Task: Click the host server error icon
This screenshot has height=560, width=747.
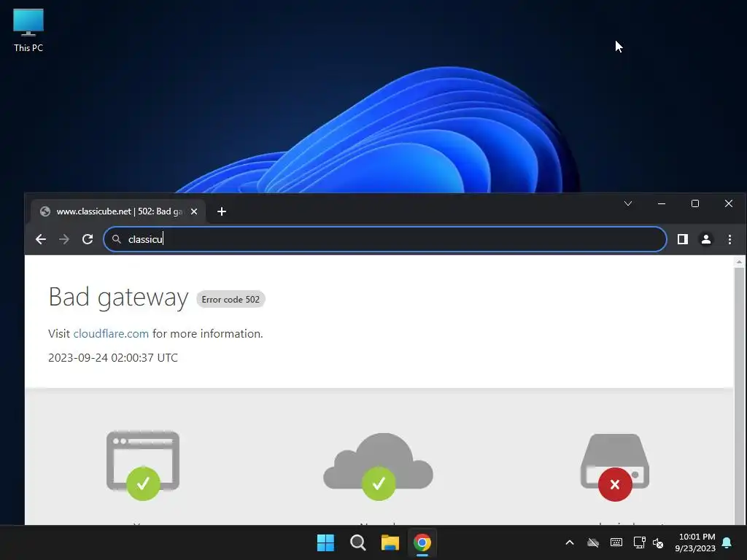Action: (x=614, y=467)
